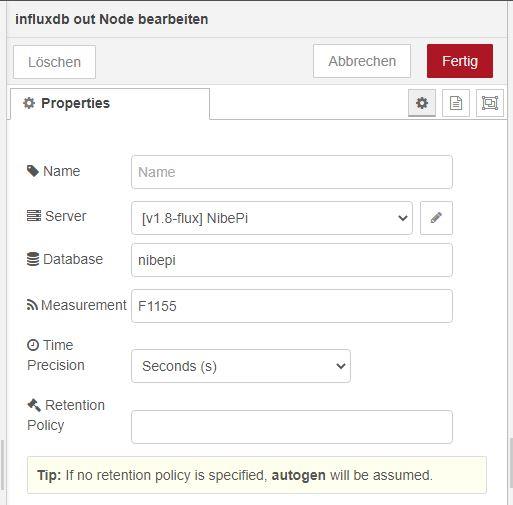This screenshot has height=505, width=513.
Task: Select the Properties tab
Action: coord(110,103)
